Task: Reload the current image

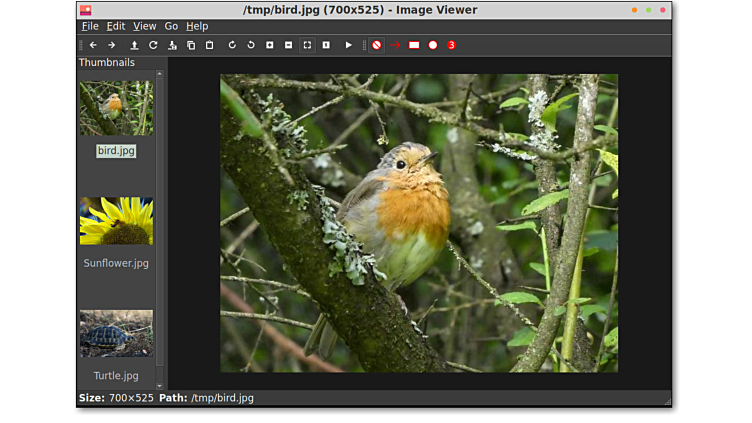Action: tap(153, 45)
